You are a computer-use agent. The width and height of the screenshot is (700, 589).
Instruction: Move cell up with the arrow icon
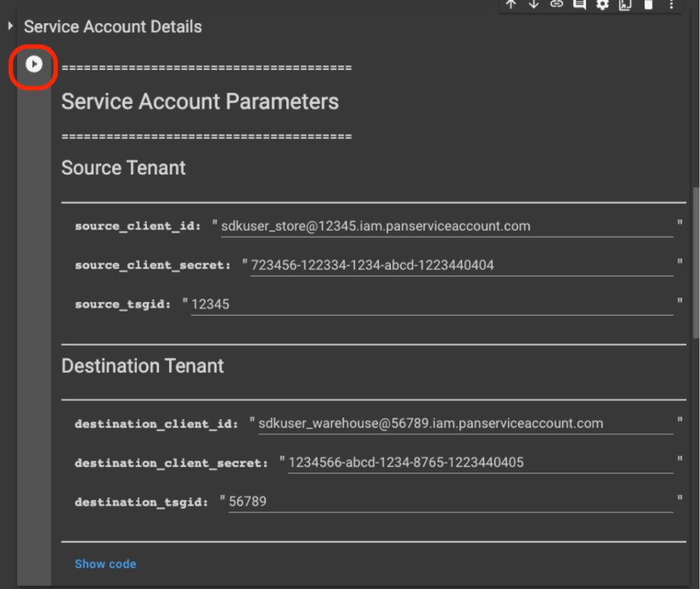click(511, 4)
